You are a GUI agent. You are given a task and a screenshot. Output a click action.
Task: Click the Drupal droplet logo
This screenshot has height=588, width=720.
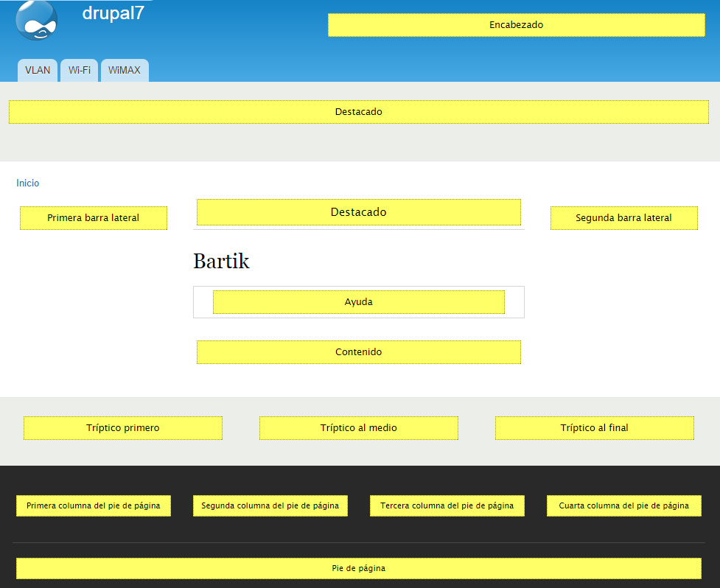pos(36,20)
